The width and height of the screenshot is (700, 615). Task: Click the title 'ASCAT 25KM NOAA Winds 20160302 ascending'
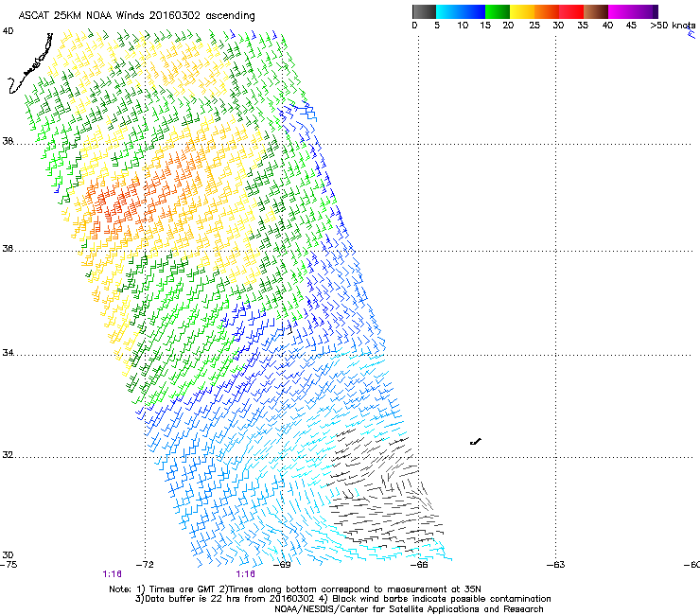click(x=136, y=16)
